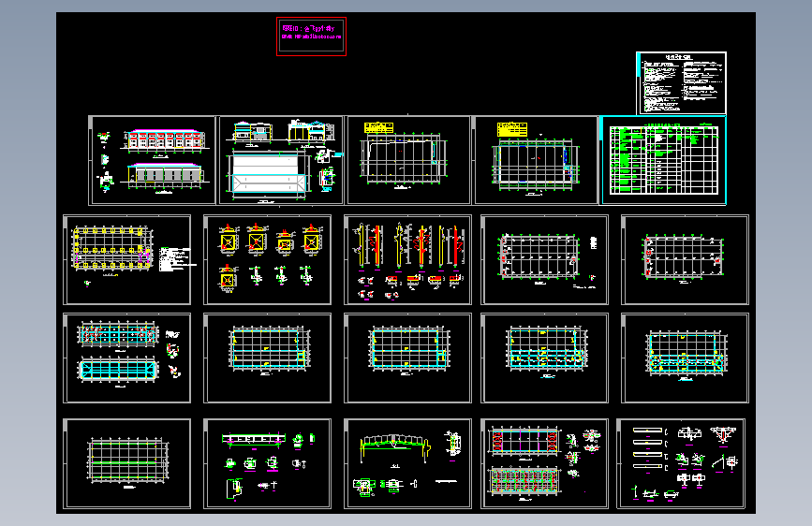Select the roof plan sheet with side elevations
812x526 pixels.
point(281,160)
